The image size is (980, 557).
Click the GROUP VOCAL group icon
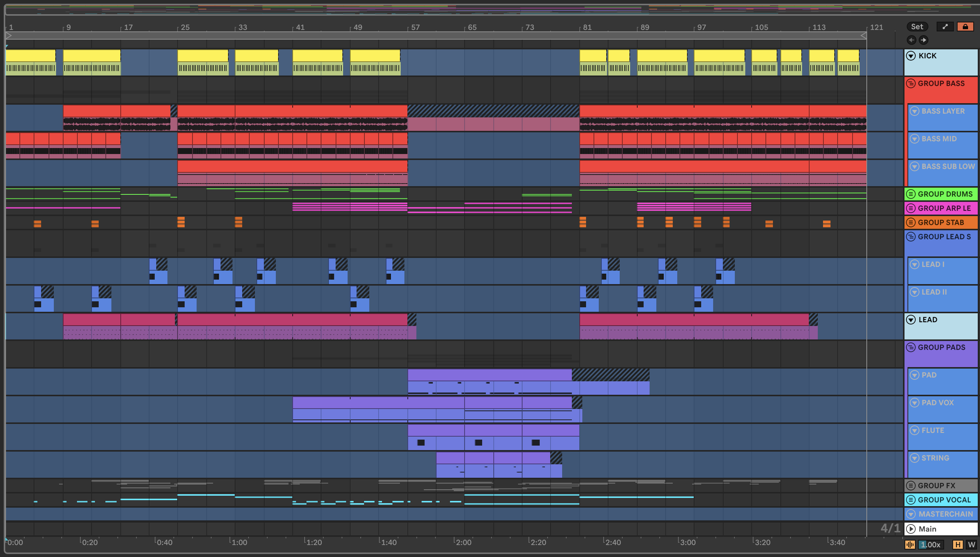click(x=911, y=499)
